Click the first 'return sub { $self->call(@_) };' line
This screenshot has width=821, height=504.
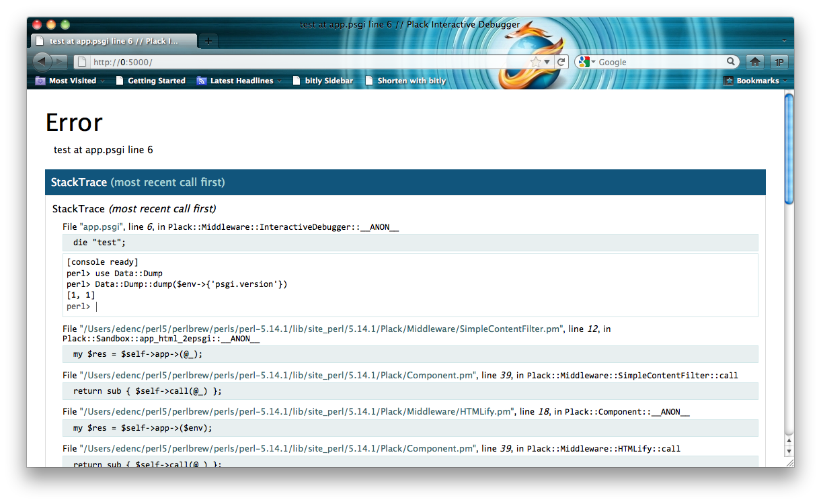(x=410, y=391)
